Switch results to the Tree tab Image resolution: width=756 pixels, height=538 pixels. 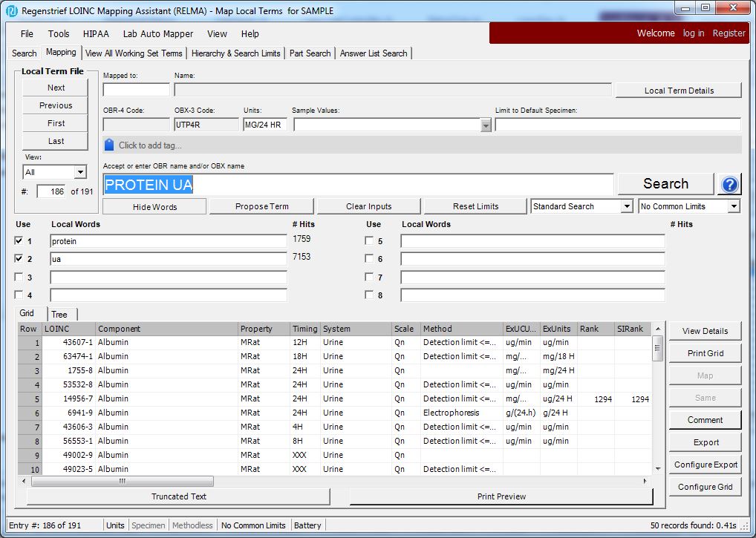(x=59, y=315)
